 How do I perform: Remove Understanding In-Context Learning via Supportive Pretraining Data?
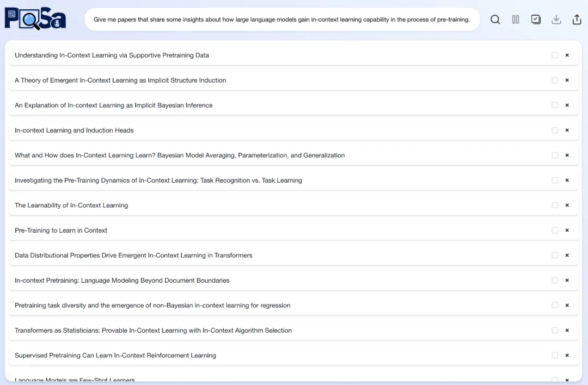click(567, 55)
